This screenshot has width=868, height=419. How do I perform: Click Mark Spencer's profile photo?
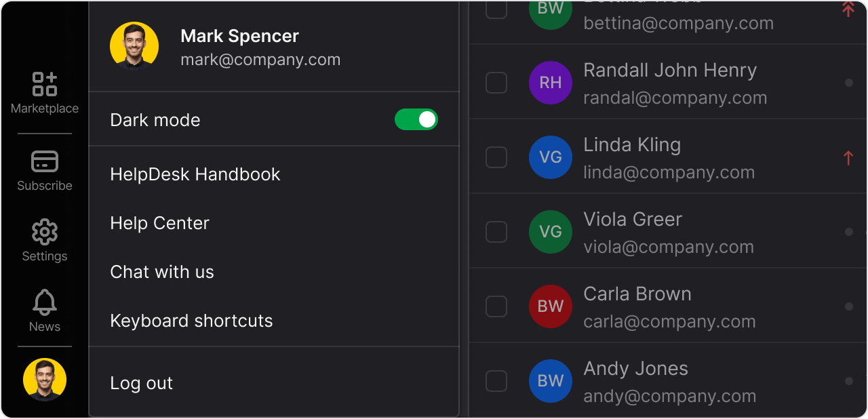coord(134,45)
